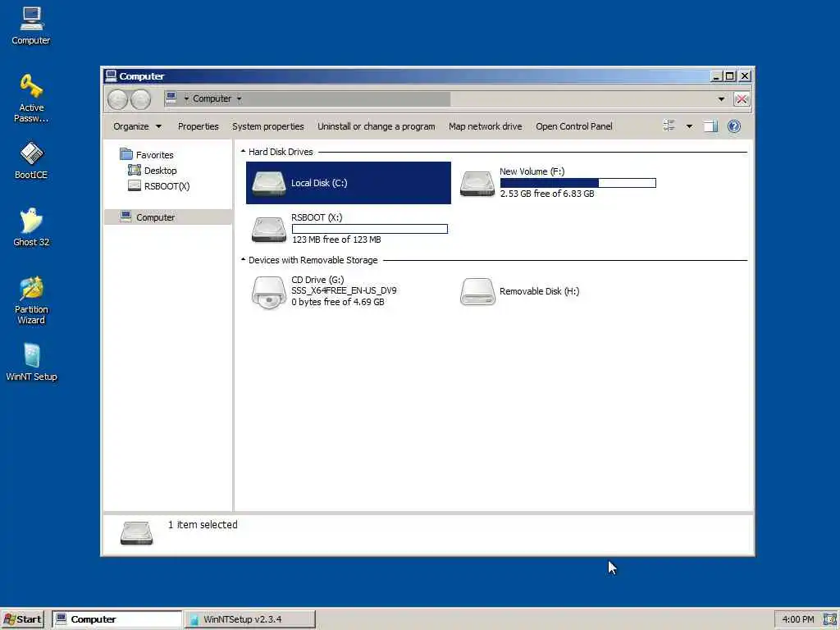Launch WinNT Setup desktop shortcut

pyautogui.click(x=31, y=362)
